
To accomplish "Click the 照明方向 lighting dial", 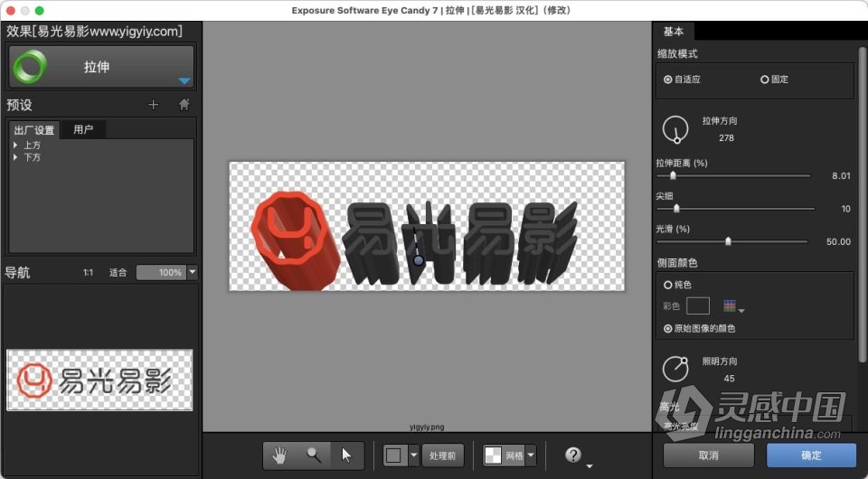I will click(x=675, y=369).
